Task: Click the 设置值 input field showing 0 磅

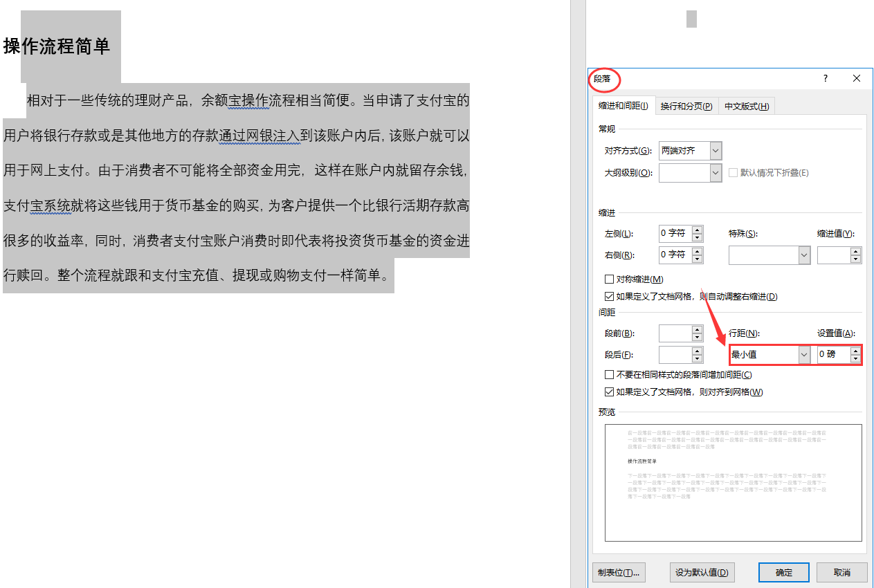Action: pyautogui.click(x=832, y=355)
